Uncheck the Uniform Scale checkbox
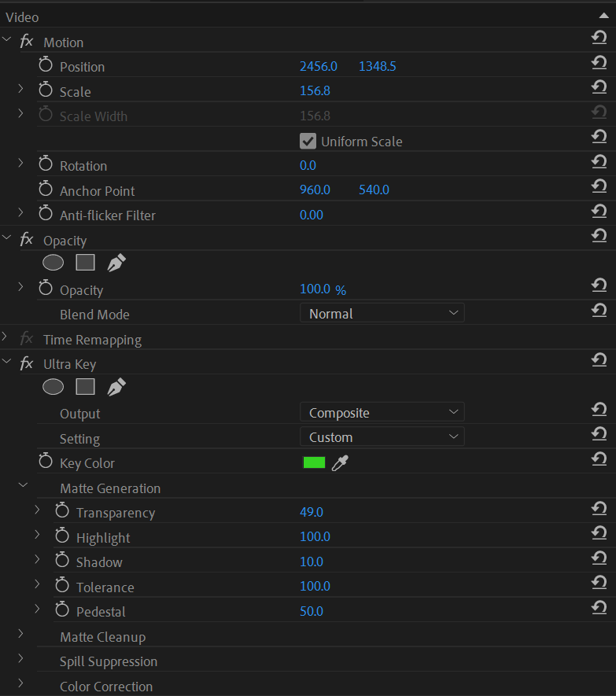 pyautogui.click(x=308, y=142)
